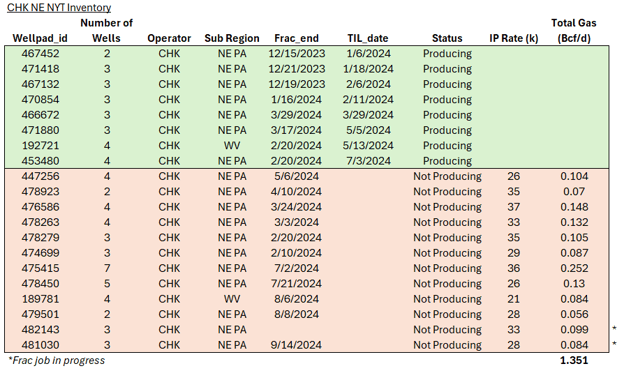Select wellpad cell 467452
The image size is (624, 380).
[x=40, y=54]
